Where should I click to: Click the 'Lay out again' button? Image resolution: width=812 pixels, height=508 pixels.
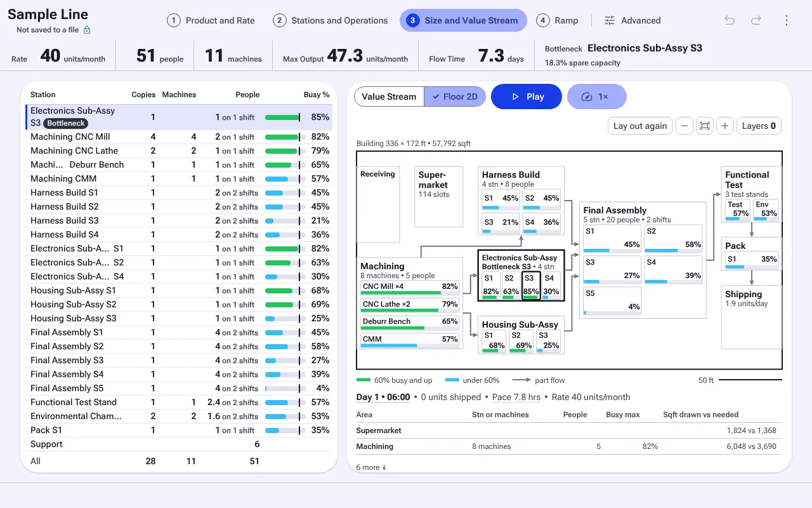[x=640, y=126]
